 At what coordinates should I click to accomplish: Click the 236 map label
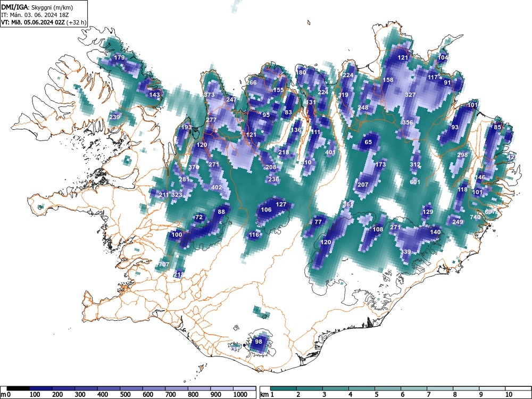(273, 179)
